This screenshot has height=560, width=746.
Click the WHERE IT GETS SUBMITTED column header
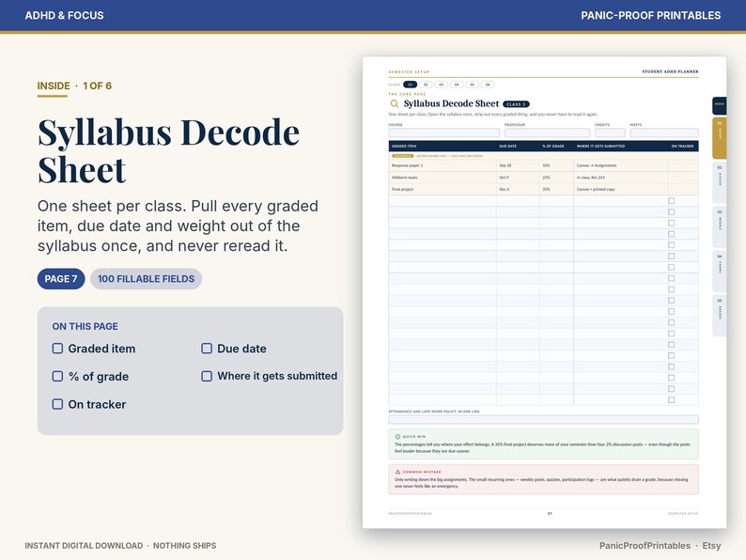pos(600,146)
